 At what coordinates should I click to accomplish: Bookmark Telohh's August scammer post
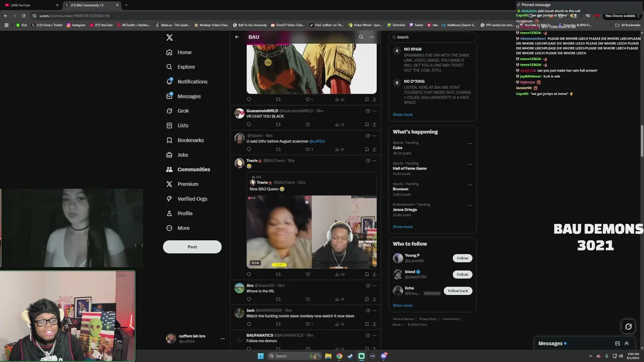(367, 149)
